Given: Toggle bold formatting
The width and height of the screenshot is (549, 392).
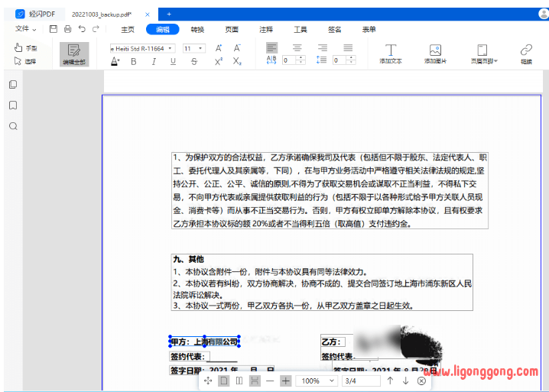Looking at the screenshot, I should pyautogui.click(x=133, y=62).
